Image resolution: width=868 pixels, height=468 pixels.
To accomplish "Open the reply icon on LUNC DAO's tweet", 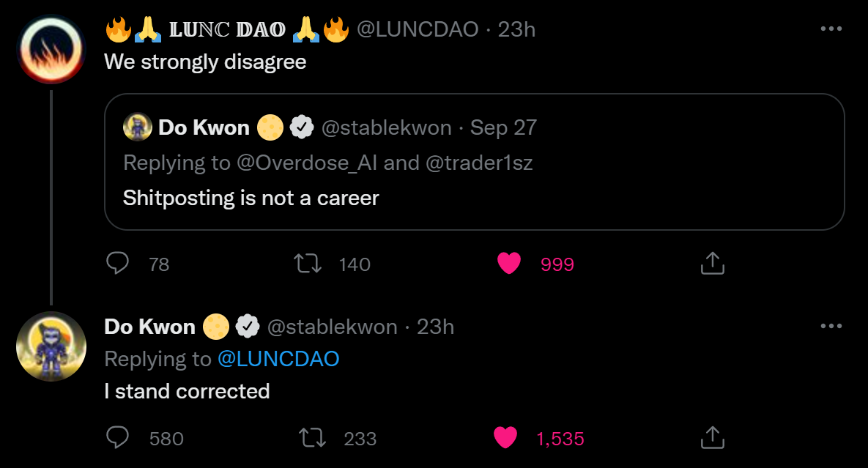I will 118,264.
